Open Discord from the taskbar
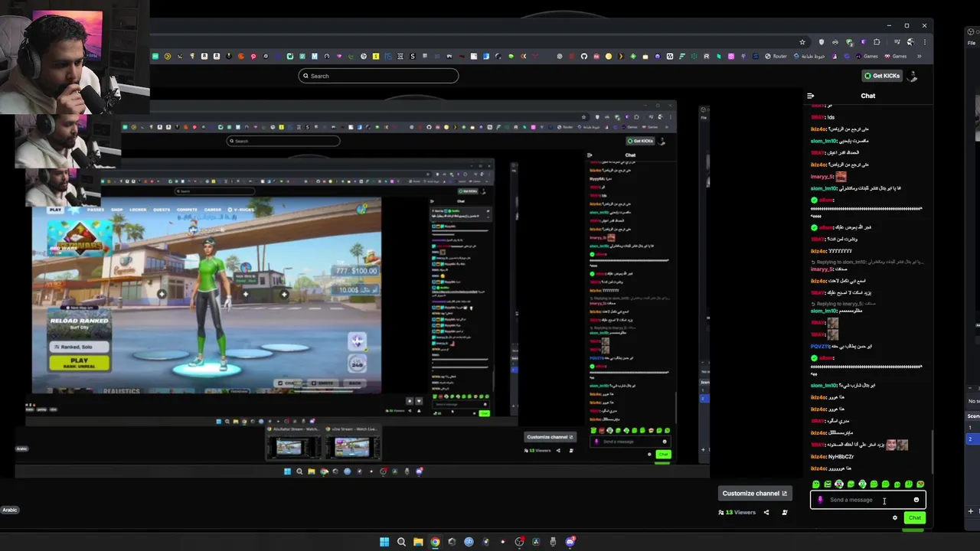 tap(570, 542)
